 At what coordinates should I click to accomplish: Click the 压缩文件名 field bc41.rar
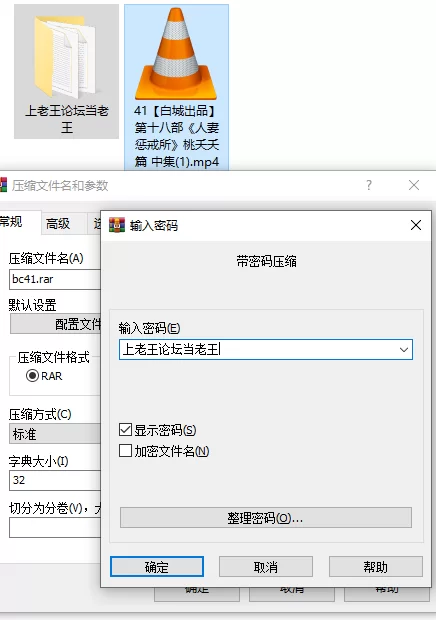[55, 280]
